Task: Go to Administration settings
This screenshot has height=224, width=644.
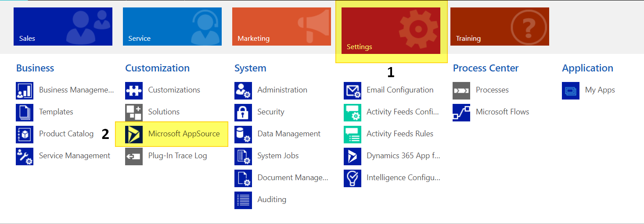Action: coord(282,90)
